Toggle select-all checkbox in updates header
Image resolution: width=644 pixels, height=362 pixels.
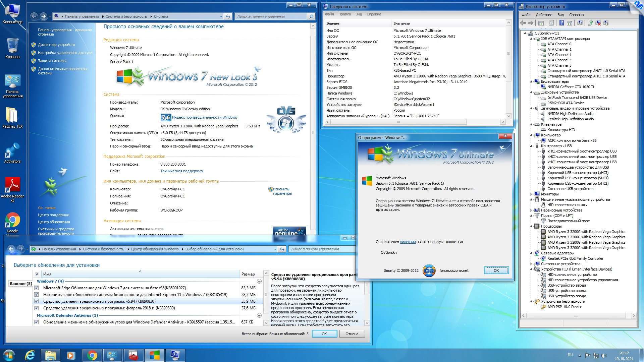(x=37, y=274)
